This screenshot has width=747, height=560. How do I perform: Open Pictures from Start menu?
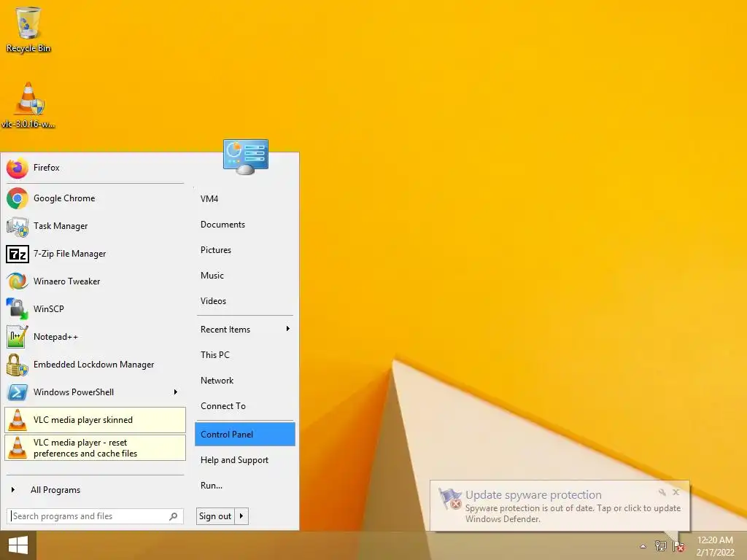(245, 250)
